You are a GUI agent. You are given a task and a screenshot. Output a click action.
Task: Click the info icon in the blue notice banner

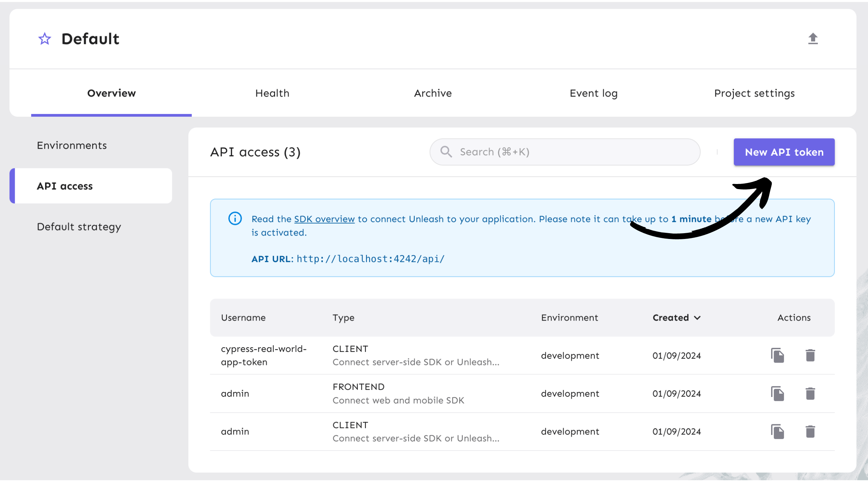(235, 218)
